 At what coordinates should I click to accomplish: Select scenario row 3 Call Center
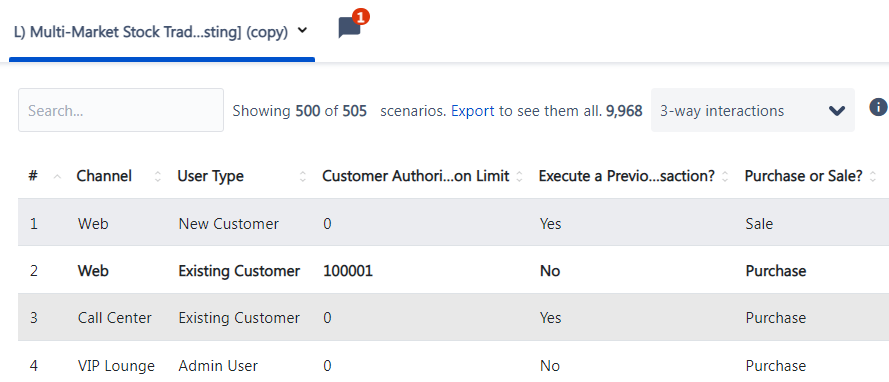(453, 317)
